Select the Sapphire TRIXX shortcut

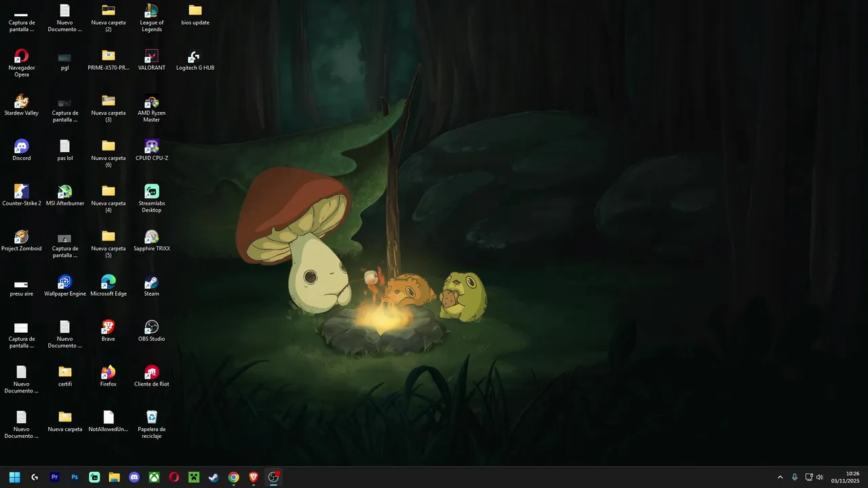click(x=152, y=241)
